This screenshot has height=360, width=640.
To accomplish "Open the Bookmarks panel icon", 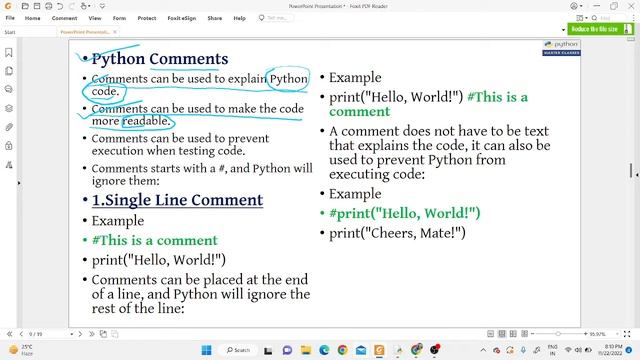I will click(x=9, y=52).
